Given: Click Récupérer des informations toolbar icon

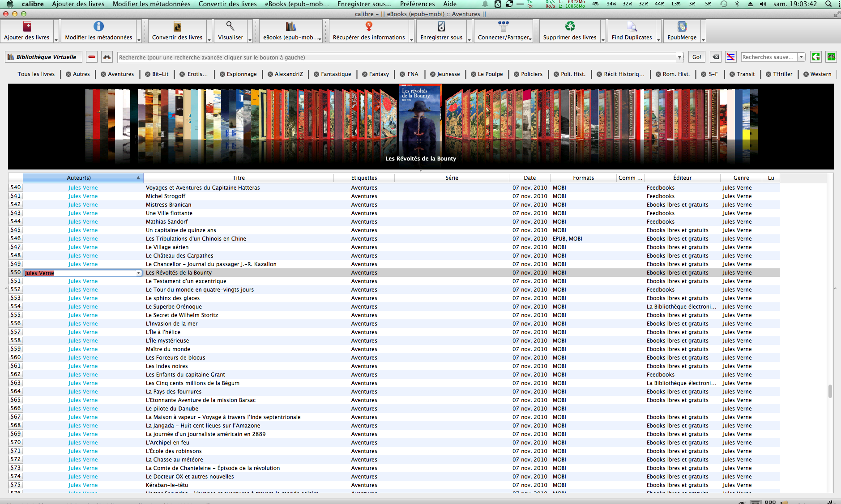Looking at the screenshot, I should [x=369, y=27].
